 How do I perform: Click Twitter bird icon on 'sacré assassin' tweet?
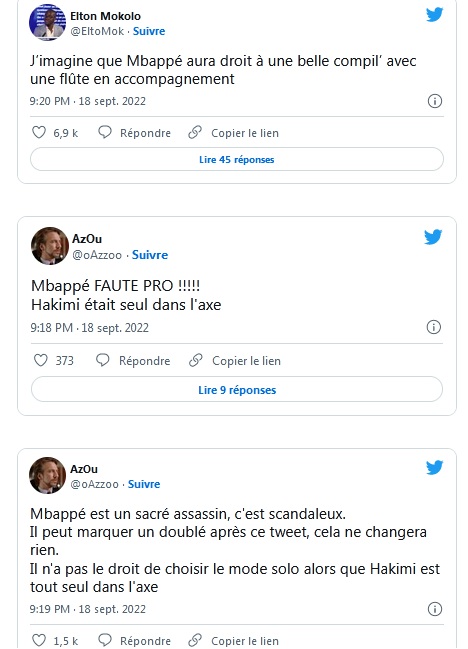coord(434,467)
